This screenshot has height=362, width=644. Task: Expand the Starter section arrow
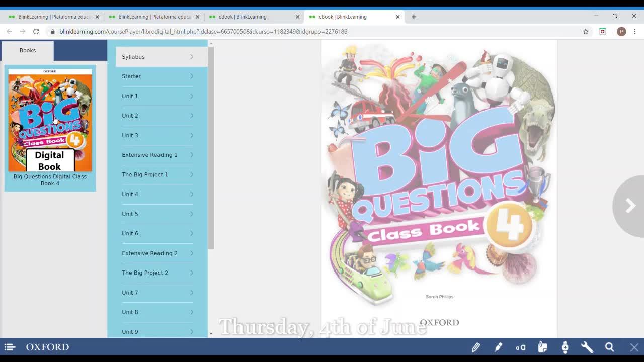[192, 76]
